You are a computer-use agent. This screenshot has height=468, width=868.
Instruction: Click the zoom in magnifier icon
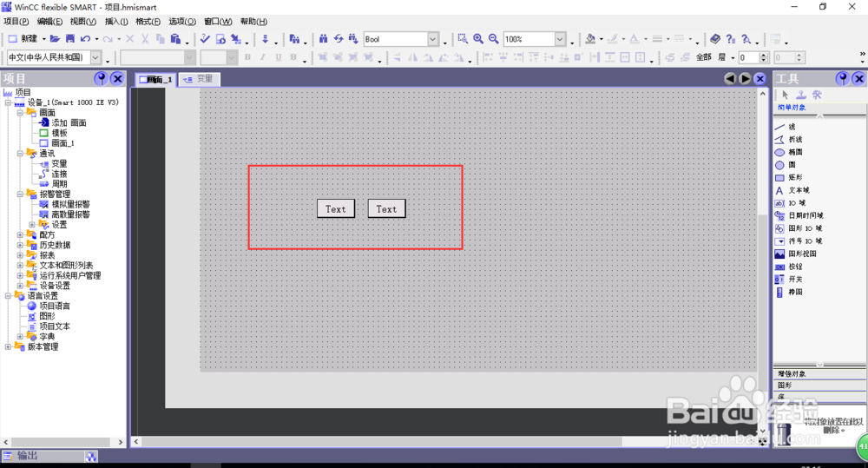(x=477, y=39)
